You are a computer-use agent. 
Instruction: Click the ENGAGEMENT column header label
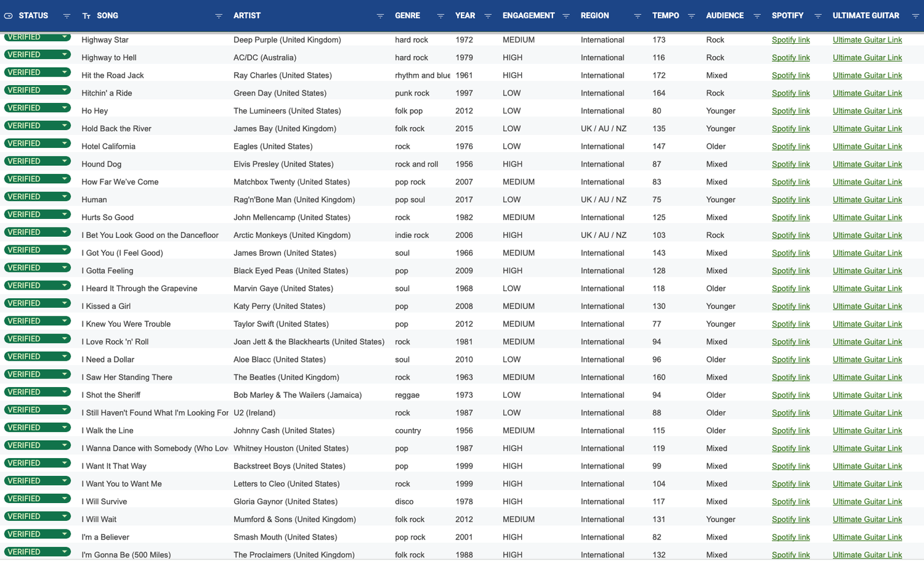click(529, 16)
